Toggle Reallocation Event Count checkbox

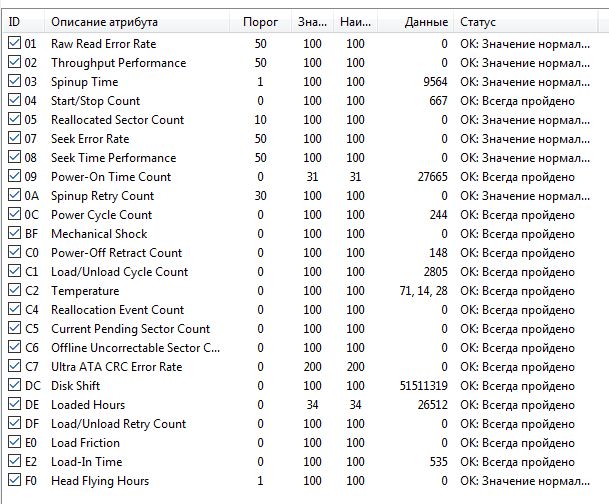[14, 309]
